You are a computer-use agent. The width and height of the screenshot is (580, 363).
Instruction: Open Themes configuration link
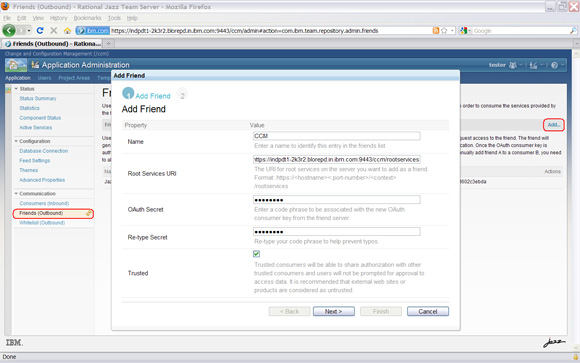click(x=28, y=170)
